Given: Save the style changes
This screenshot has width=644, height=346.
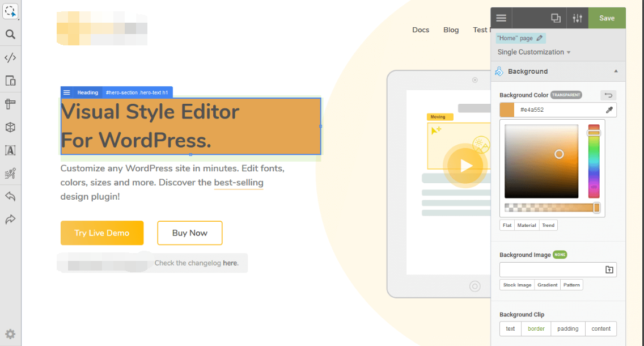Looking at the screenshot, I should tap(607, 18).
